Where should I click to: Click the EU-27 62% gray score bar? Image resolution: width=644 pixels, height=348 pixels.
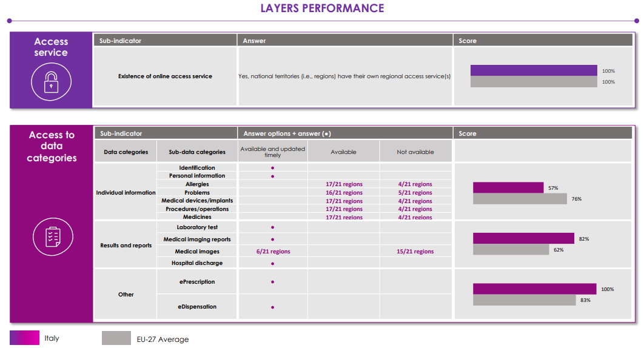pyautogui.click(x=511, y=249)
